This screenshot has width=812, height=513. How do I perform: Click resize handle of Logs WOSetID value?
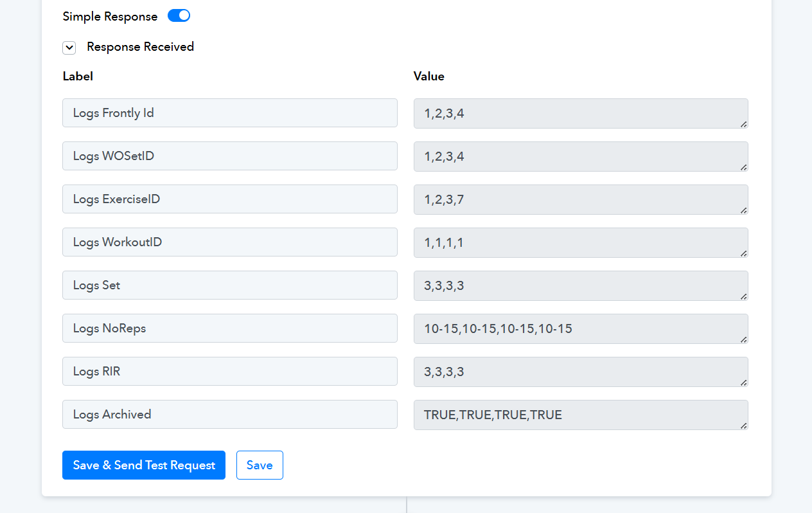[x=743, y=167]
